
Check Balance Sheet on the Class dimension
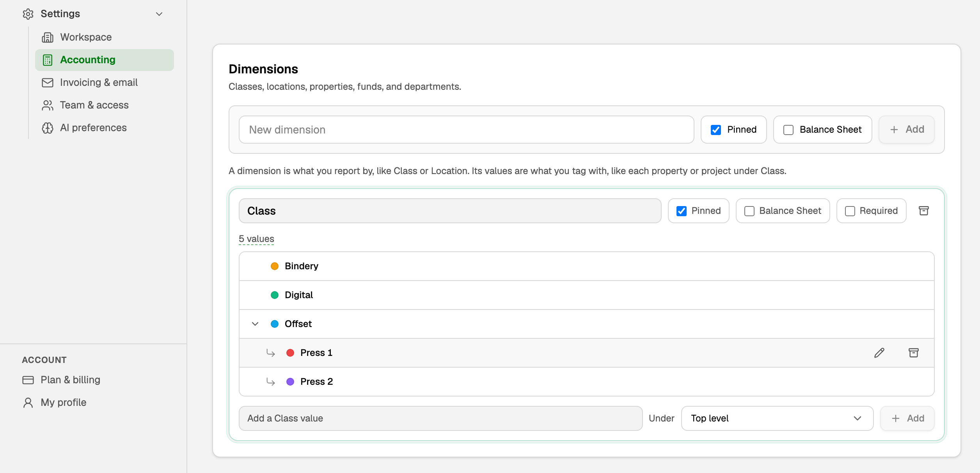pos(749,211)
